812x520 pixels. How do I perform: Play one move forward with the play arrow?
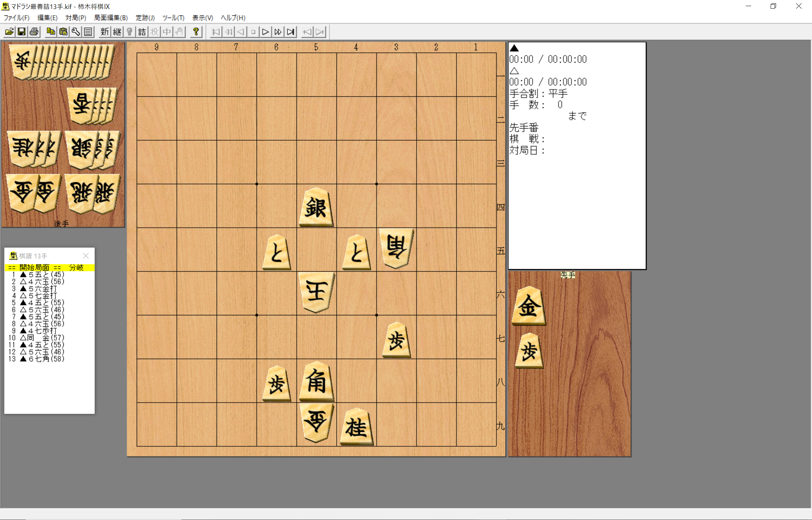tap(266, 32)
